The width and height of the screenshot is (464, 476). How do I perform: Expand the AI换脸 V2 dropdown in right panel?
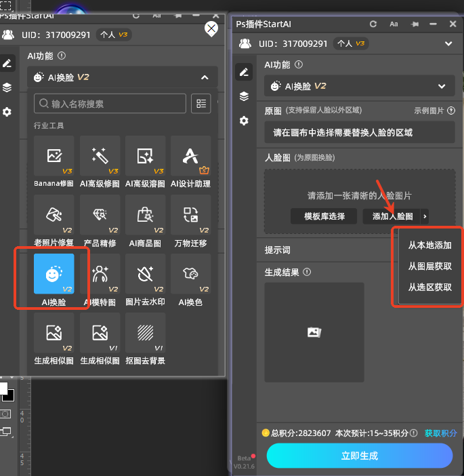tap(442, 86)
